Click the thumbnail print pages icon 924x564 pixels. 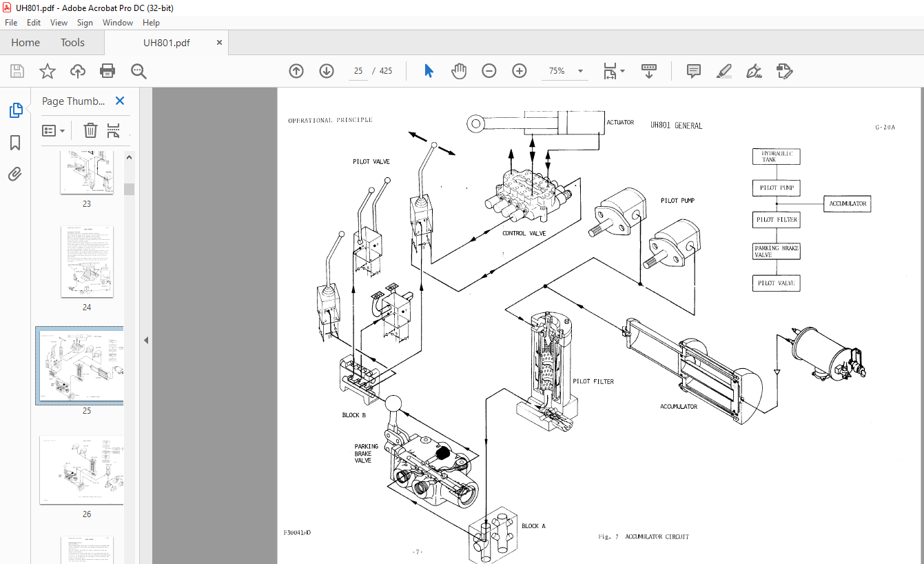click(114, 130)
